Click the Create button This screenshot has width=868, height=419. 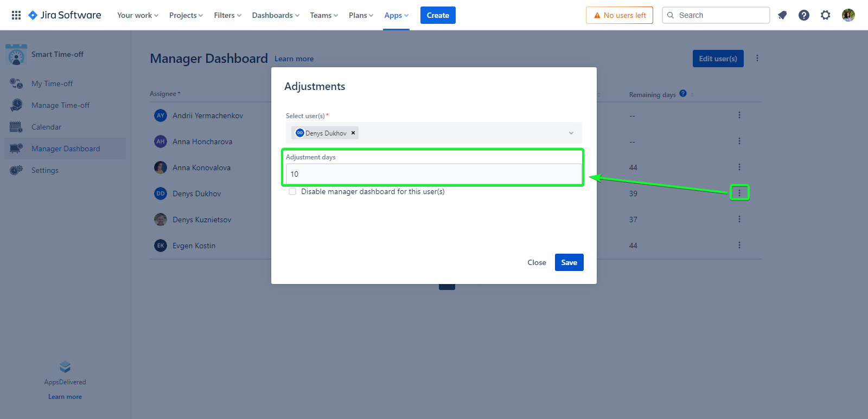pos(438,15)
